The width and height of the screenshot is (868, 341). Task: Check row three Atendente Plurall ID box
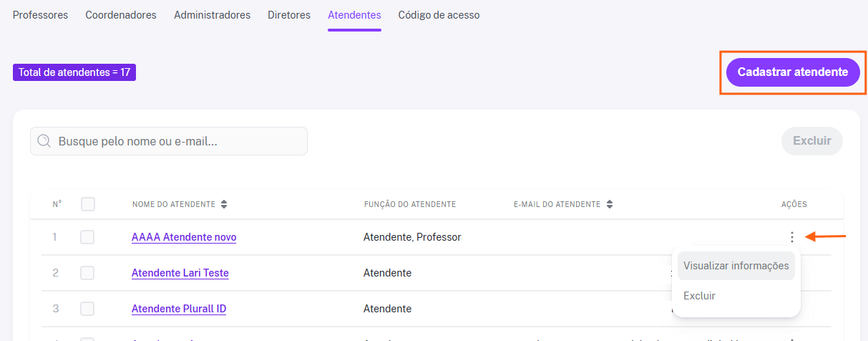[87, 309]
